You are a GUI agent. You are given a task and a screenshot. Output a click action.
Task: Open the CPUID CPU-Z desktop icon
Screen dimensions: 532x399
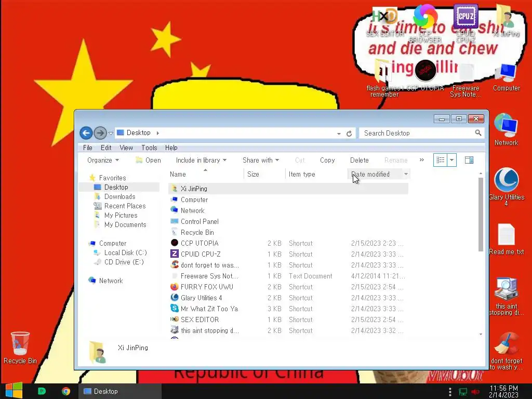coord(465,24)
